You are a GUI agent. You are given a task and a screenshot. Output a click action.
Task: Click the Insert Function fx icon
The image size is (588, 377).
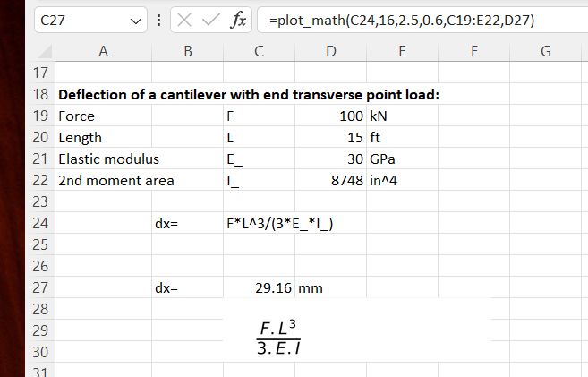237,20
